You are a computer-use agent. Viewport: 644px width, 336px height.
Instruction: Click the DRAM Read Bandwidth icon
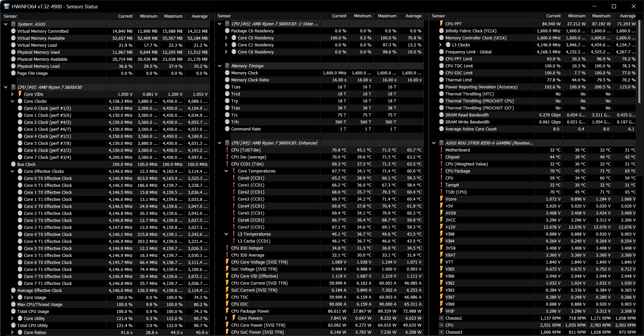click(x=441, y=115)
